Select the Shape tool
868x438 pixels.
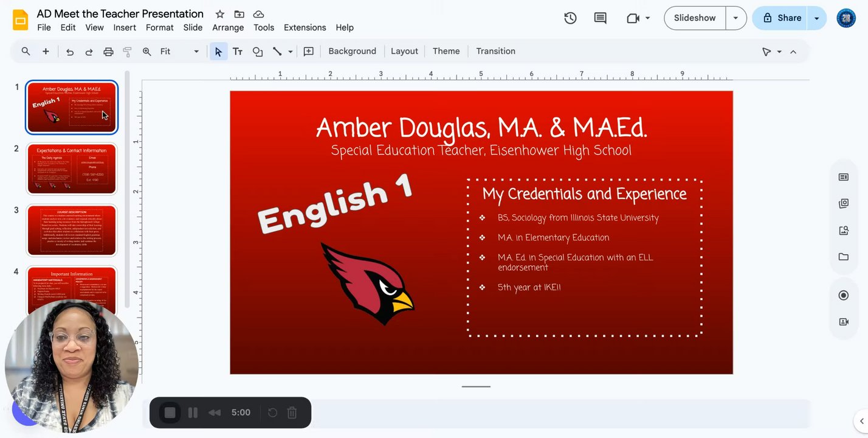(258, 52)
